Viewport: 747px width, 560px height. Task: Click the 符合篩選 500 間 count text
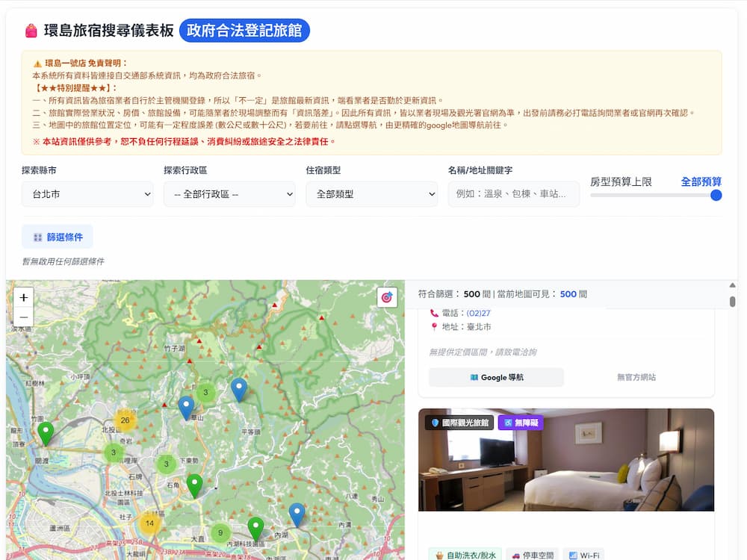pos(454,293)
